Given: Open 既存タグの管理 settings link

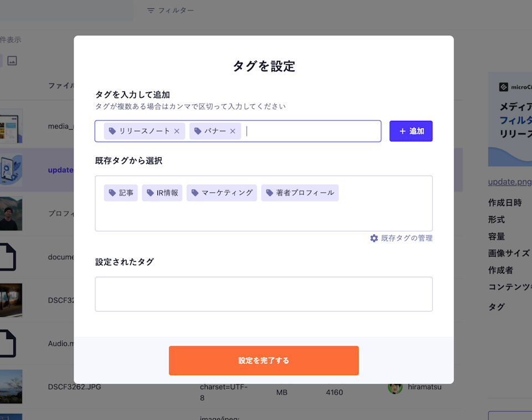Looking at the screenshot, I should pyautogui.click(x=406, y=238).
